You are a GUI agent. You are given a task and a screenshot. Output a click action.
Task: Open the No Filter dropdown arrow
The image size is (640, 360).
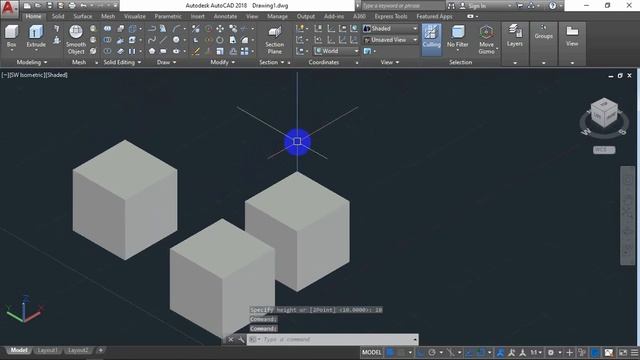[x=458, y=50]
